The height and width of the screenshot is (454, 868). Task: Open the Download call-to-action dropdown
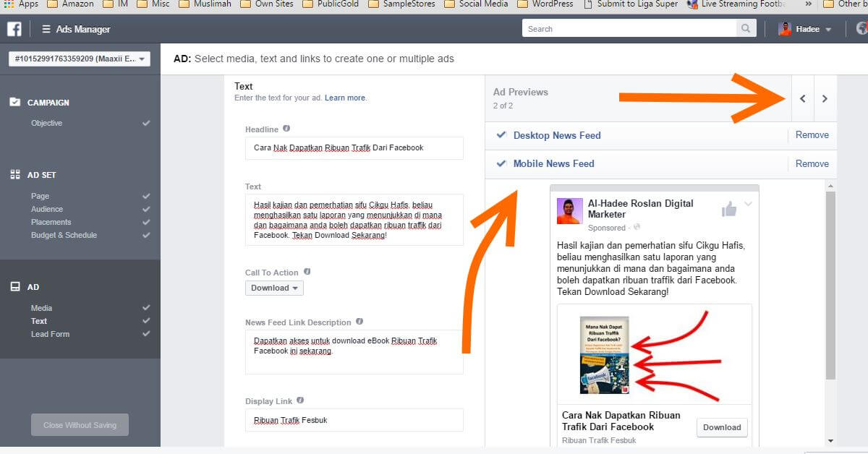coord(274,288)
